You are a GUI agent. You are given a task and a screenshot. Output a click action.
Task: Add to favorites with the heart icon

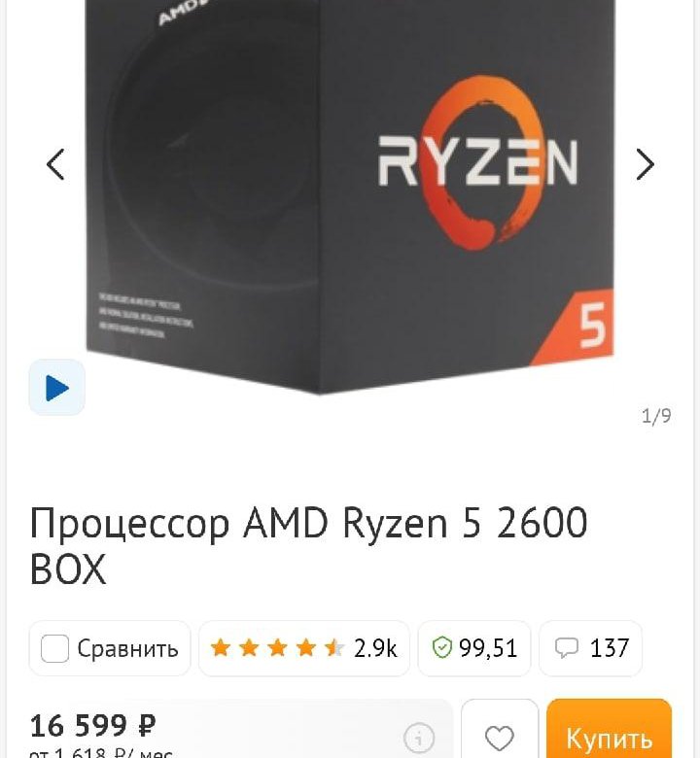(x=500, y=738)
